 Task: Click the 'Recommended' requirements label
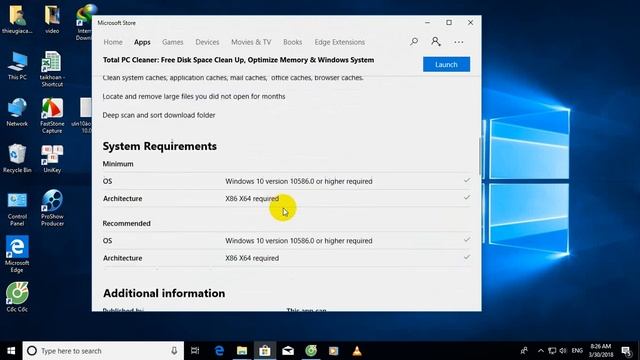(x=127, y=223)
